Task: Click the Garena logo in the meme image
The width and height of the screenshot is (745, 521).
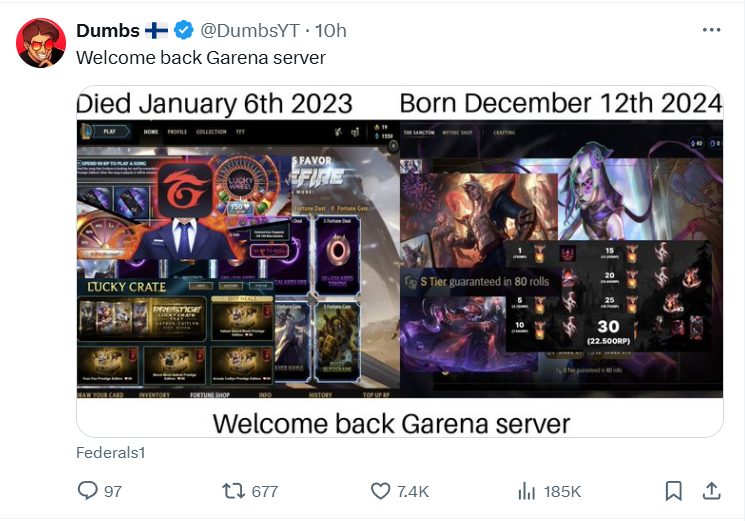Action: click(185, 191)
